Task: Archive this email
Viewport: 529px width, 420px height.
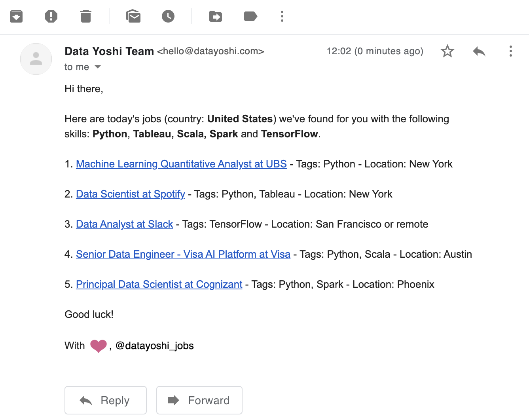Action: (16, 16)
